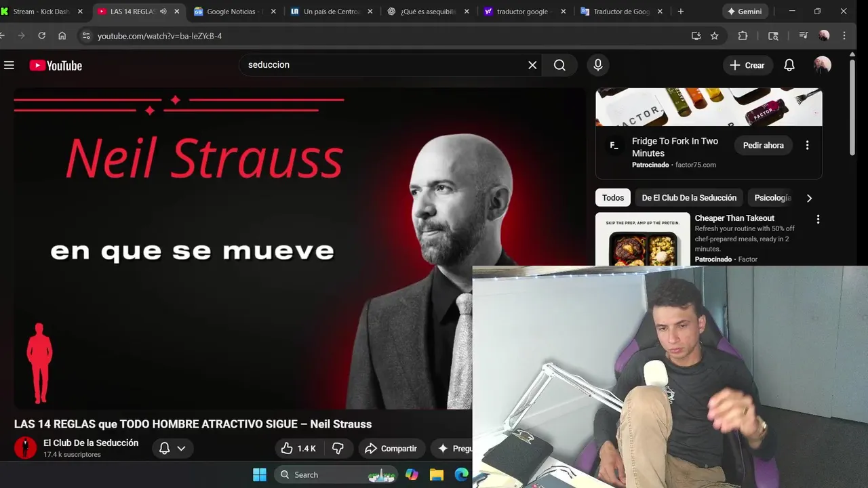Open YouTube notifications bell in the header
The image size is (868, 488).
[x=789, y=65]
